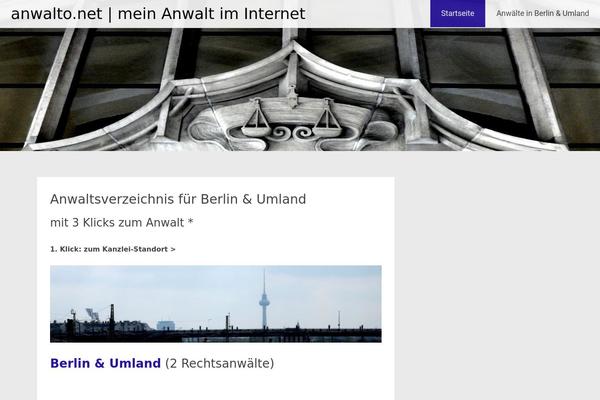Click the 1. Klick: zum Kanzlei-Standort text
The height and width of the screenshot is (400, 600).
click(x=113, y=249)
